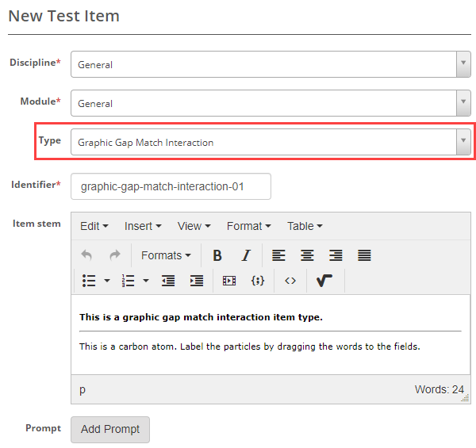Expand numbered list style options arrow
Viewport: 476px width, 448px height.
pyautogui.click(x=146, y=281)
